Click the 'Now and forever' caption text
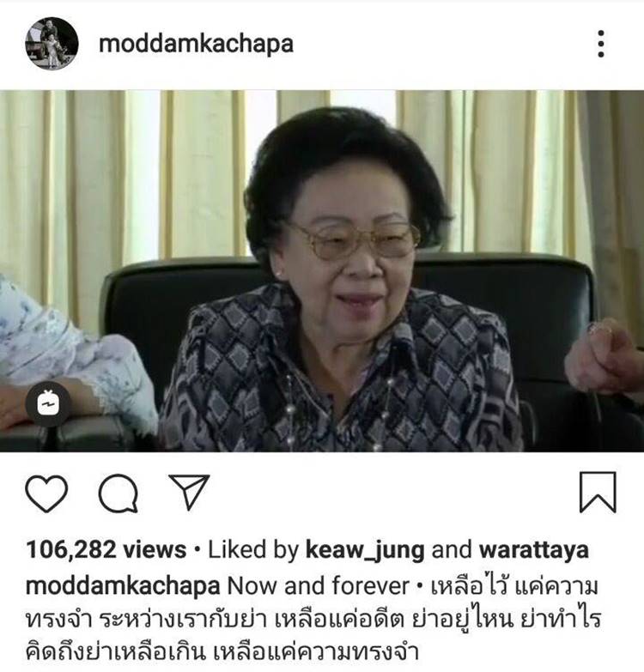 (319, 586)
